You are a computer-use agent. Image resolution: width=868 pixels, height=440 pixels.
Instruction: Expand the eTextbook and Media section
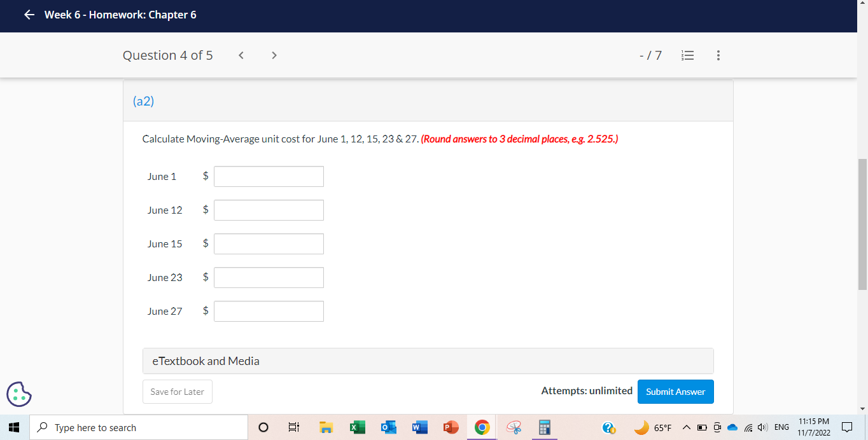click(428, 361)
